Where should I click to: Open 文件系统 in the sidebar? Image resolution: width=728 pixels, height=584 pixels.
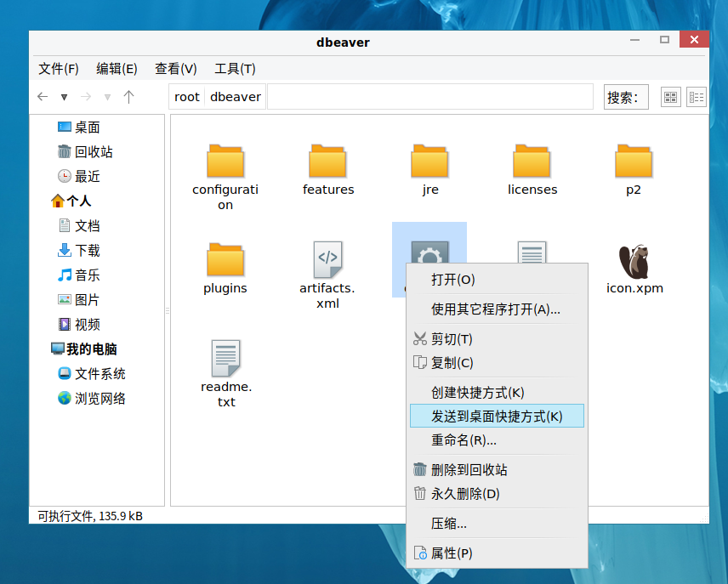(92, 374)
